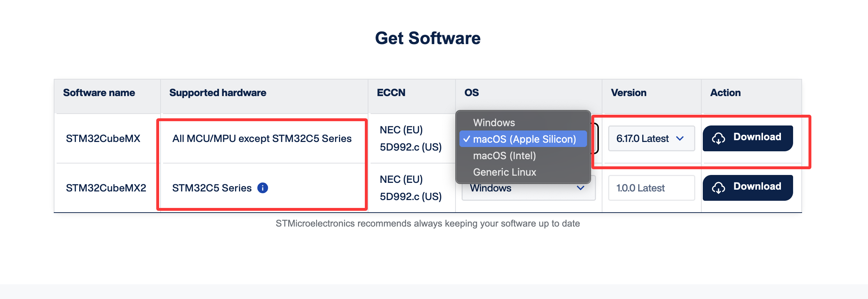The image size is (868, 299).
Task: Click cloud download icon for STM32CubeMX2
Action: pyautogui.click(x=718, y=188)
